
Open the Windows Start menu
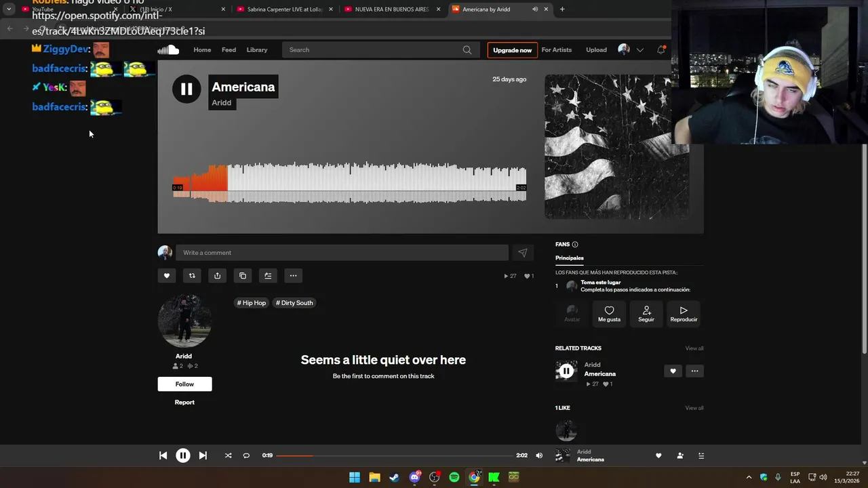point(355,477)
